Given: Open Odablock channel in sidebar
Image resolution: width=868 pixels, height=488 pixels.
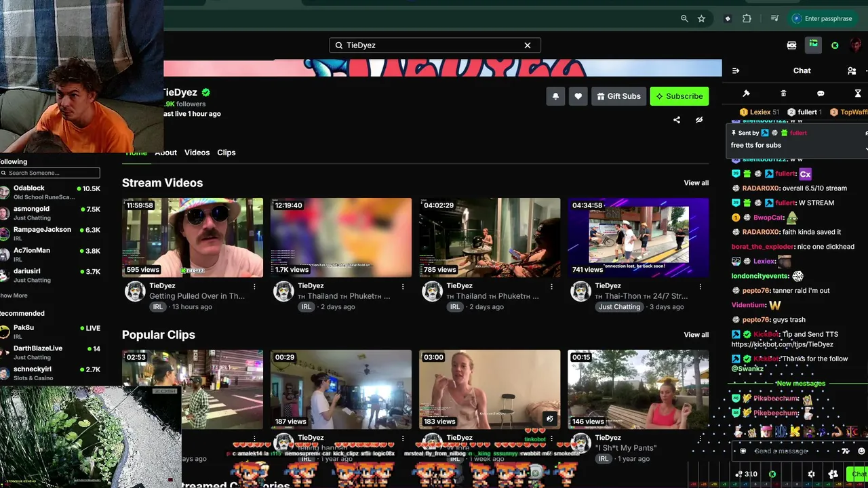Looking at the screenshot, I should [51, 192].
